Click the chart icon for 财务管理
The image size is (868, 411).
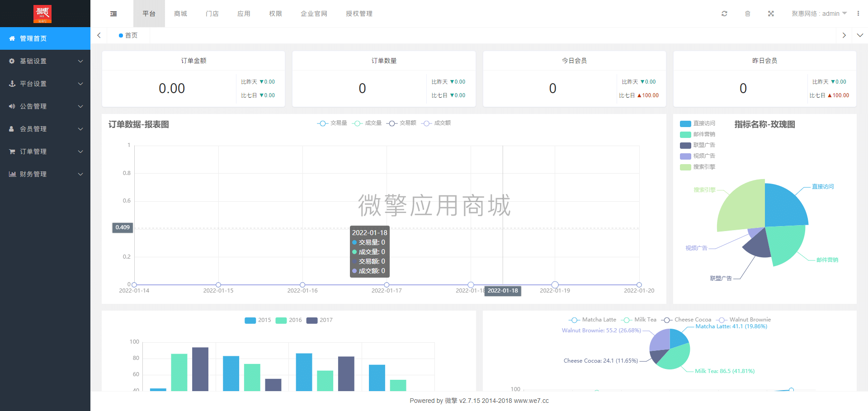[12, 174]
